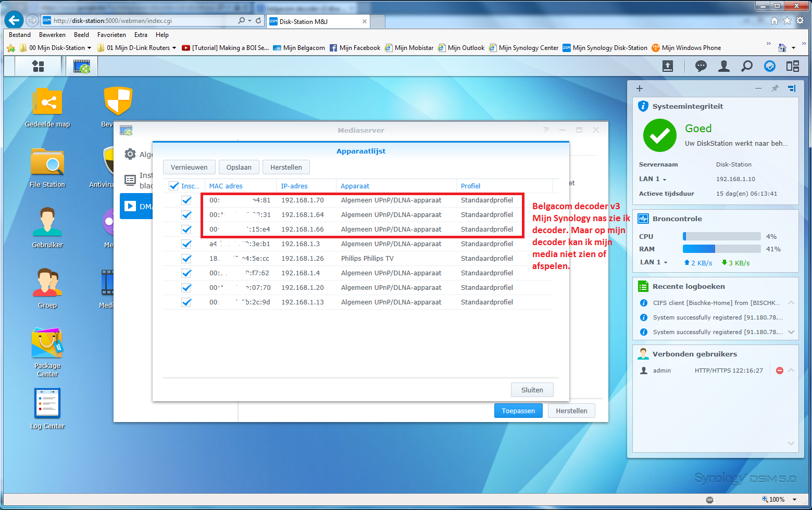Click the Vernieuwen button

tap(189, 167)
